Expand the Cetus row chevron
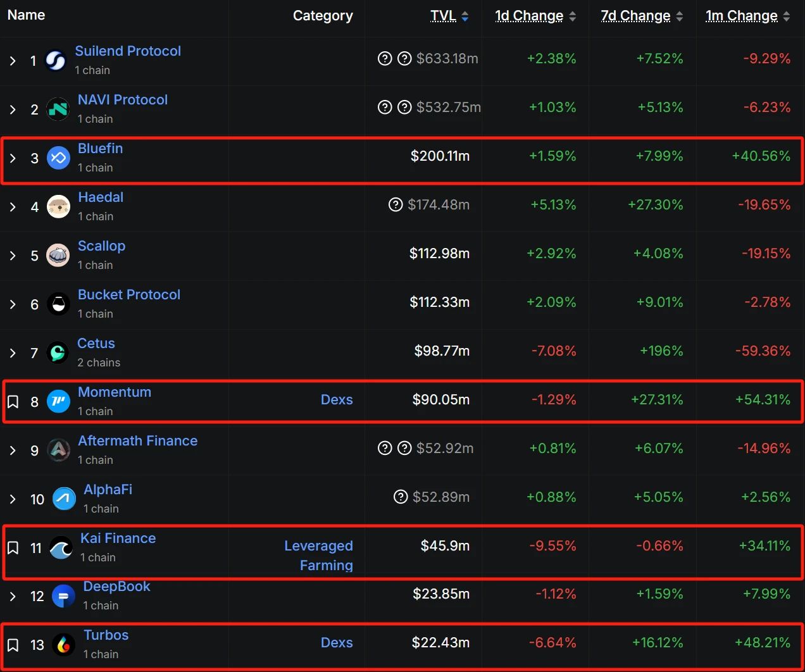Viewport: 805px width, 672px height. click(13, 353)
